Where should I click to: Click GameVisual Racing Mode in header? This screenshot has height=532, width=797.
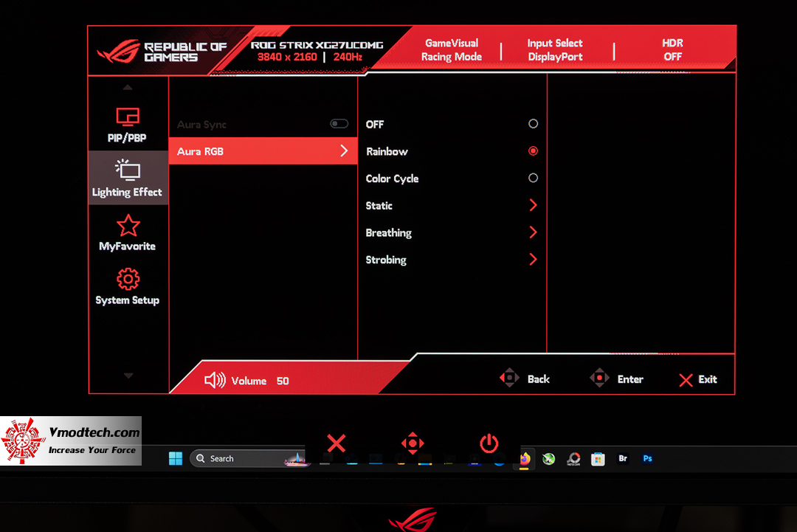pos(452,49)
